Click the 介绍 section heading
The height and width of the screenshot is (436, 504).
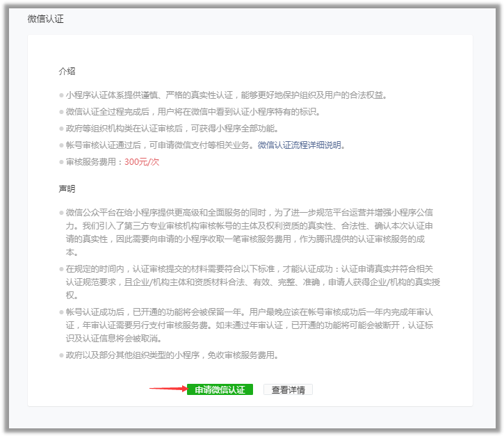pos(67,71)
